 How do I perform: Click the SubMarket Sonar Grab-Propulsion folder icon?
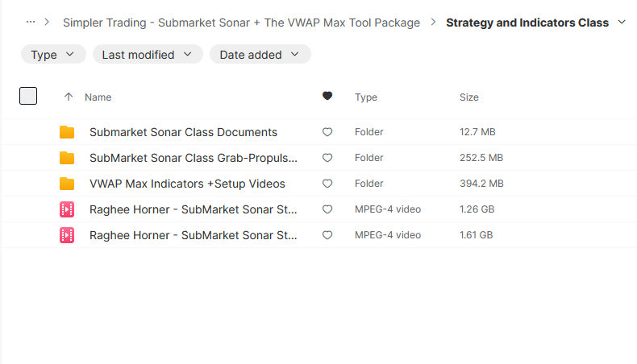click(x=67, y=158)
